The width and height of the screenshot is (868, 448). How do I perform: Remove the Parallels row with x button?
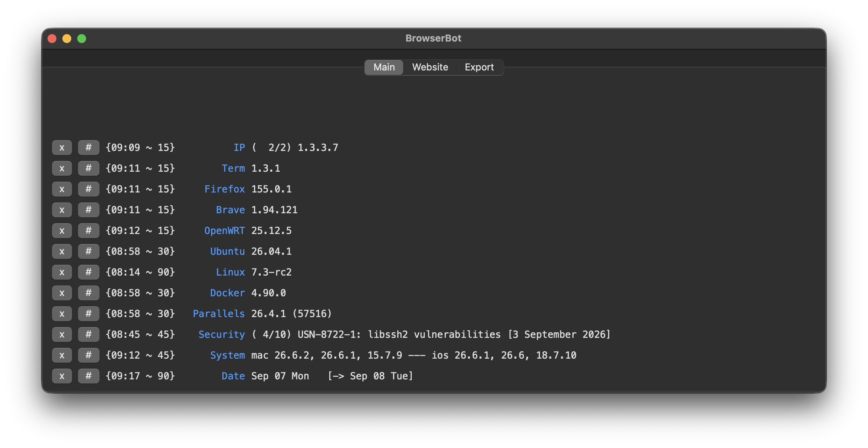(62, 314)
